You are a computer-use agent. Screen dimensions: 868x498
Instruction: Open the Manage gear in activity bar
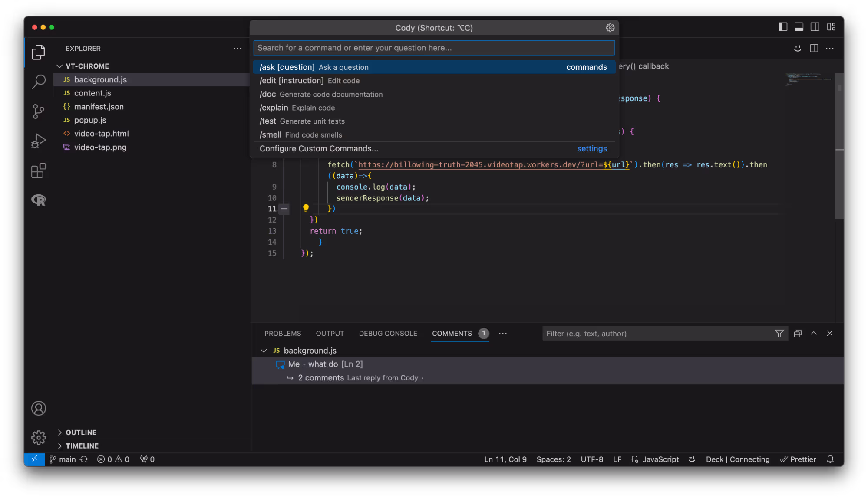pos(38,437)
